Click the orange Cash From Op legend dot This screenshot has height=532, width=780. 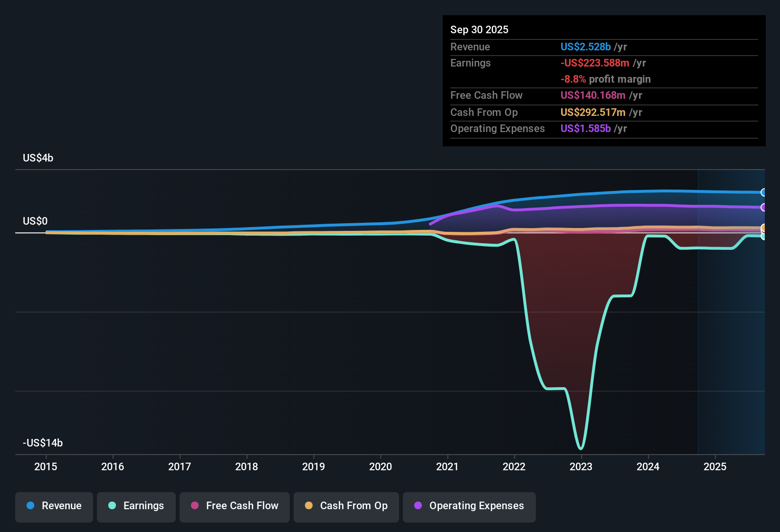click(308, 506)
